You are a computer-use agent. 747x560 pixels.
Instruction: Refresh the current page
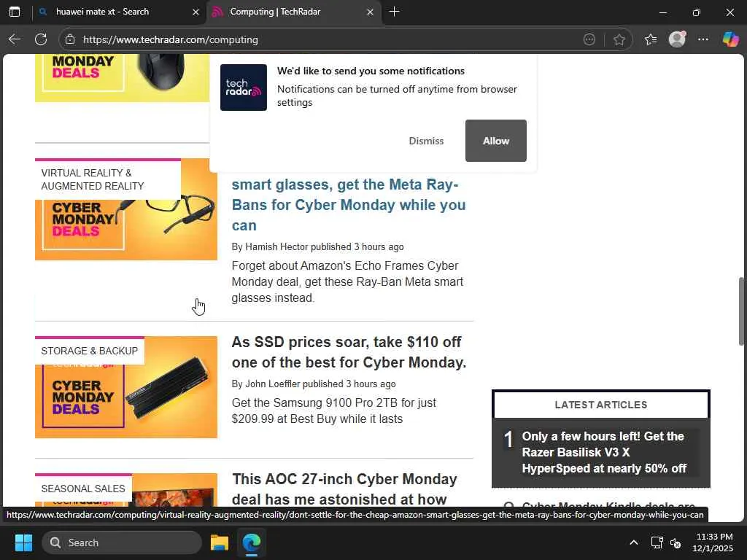tap(41, 39)
